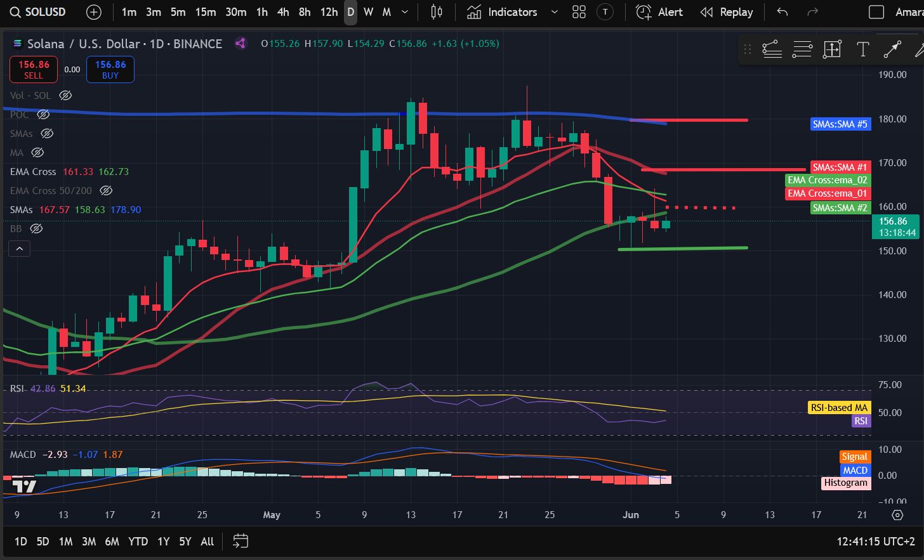
Task: Click the 156.86 BUY button
Action: 110,69
